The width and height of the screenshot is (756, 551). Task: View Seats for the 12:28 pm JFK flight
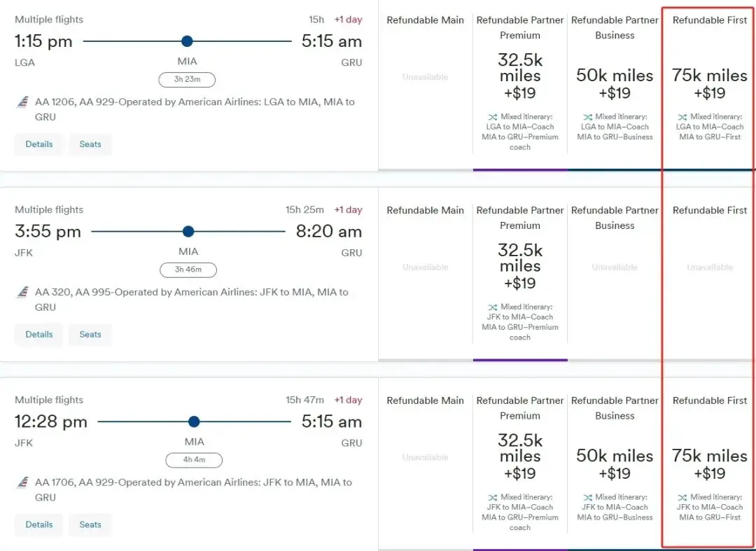(x=90, y=524)
